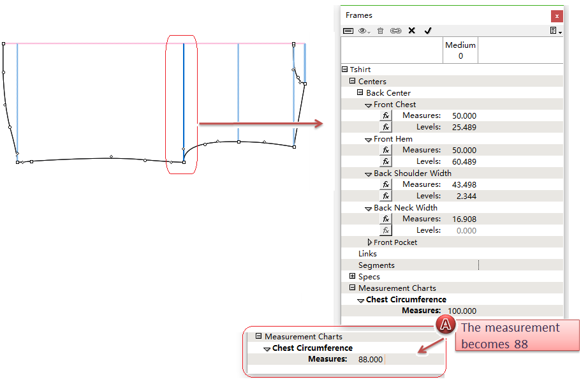Click the trash delete icon in Frames toolbar
Viewport: 588px width, 391px height.
pyautogui.click(x=380, y=31)
